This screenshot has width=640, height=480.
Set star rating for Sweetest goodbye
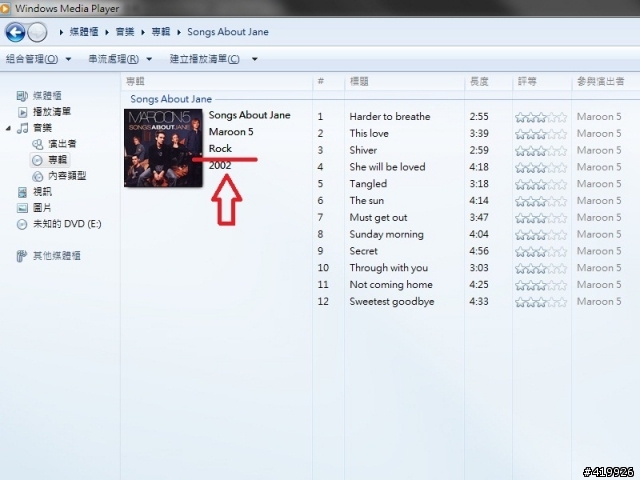(x=541, y=302)
